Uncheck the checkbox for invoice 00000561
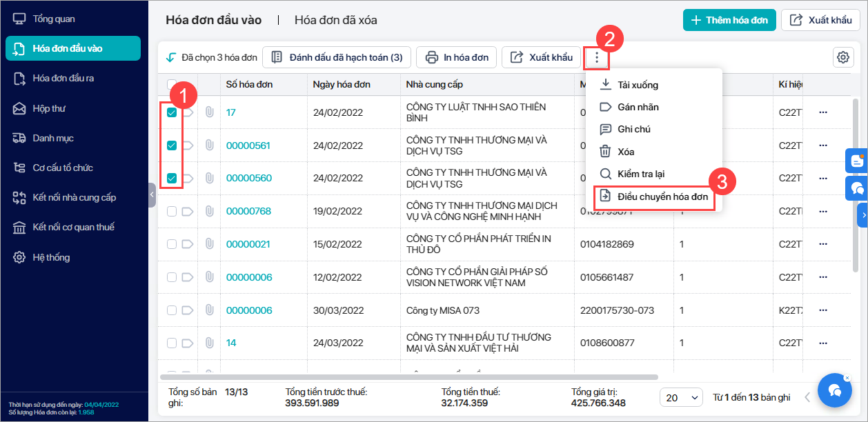 (172, 145)
